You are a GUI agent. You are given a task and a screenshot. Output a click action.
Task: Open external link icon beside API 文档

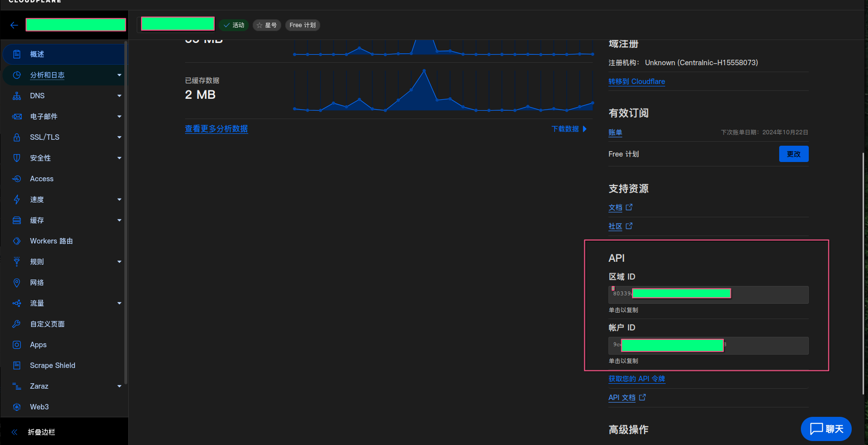pos(642,398)
